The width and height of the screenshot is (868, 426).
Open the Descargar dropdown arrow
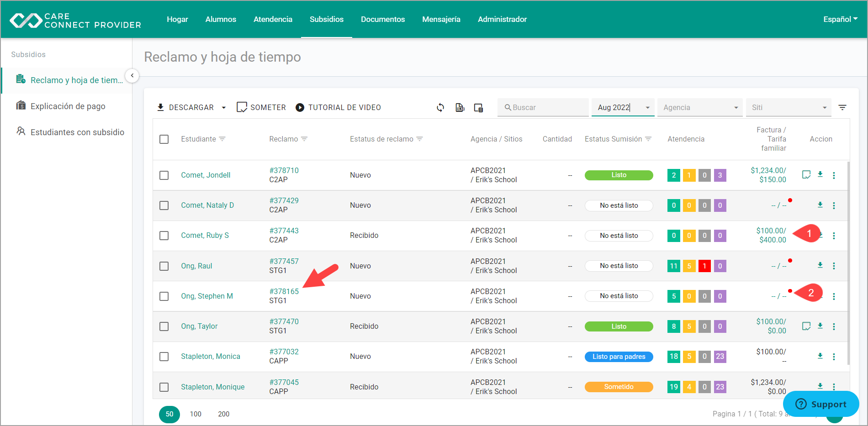(x=224, y=108)
